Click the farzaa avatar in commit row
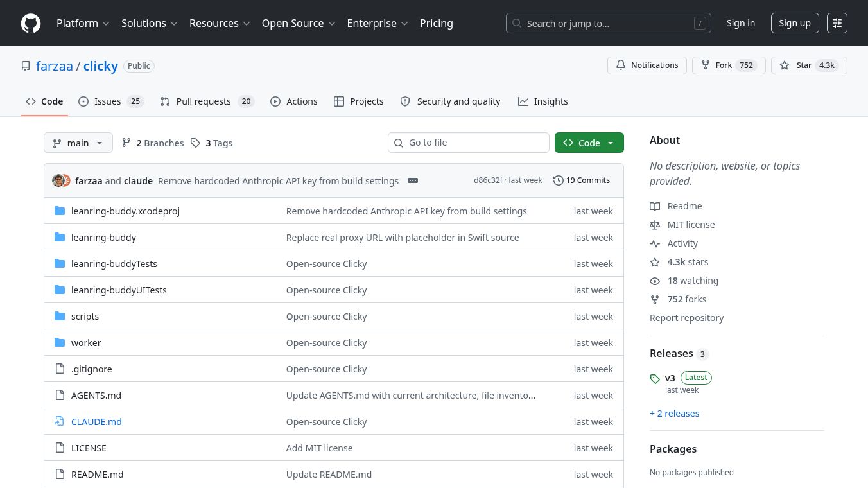 tap(59, 180)
